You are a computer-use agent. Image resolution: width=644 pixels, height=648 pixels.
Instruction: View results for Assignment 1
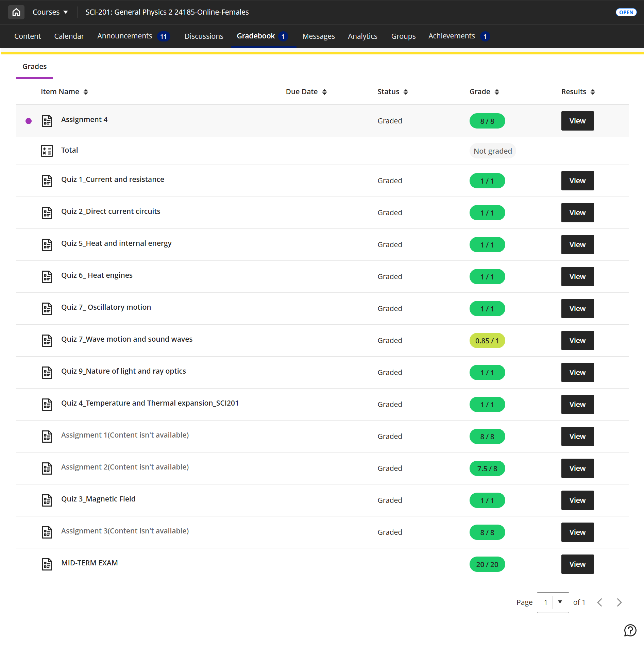point(577,437)
